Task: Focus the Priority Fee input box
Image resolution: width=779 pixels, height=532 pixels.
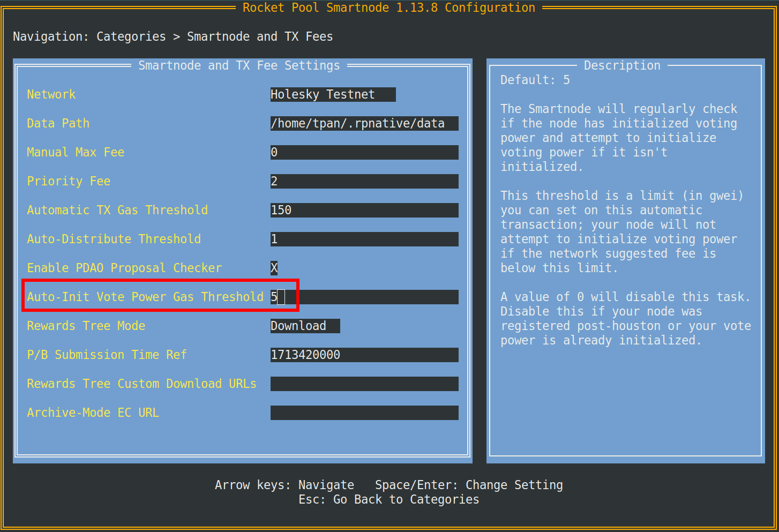Action: pyautogui.click(x=364, y=181)
